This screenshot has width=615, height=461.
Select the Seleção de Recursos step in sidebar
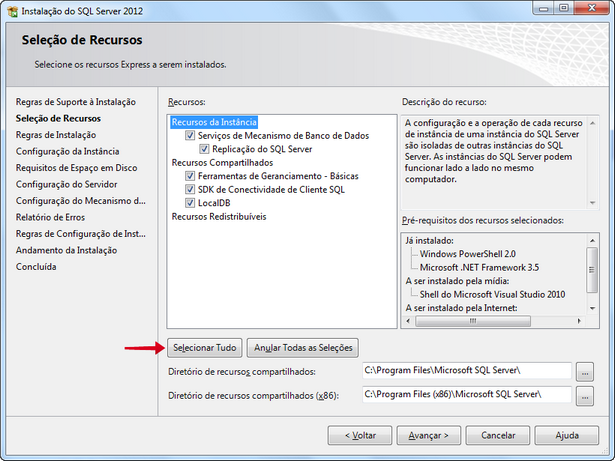pos(58,118)
